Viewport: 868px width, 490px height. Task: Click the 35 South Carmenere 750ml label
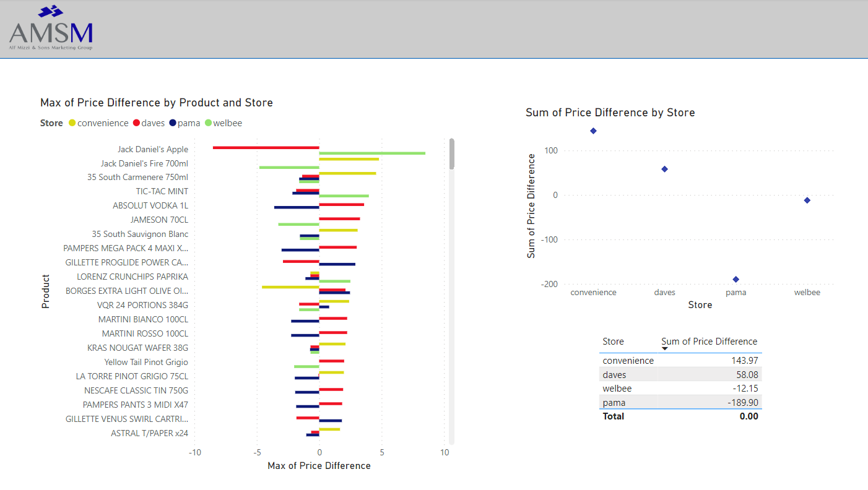tap(137, 177)
